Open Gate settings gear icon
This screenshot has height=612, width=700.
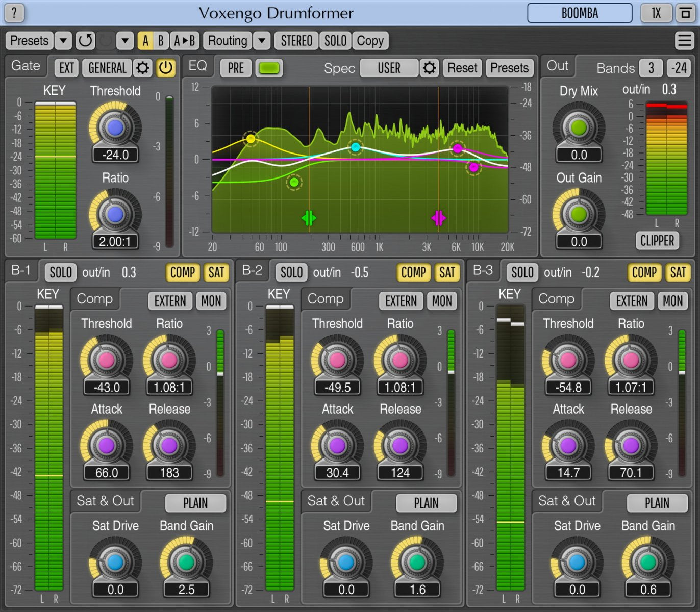click(143, 68)
